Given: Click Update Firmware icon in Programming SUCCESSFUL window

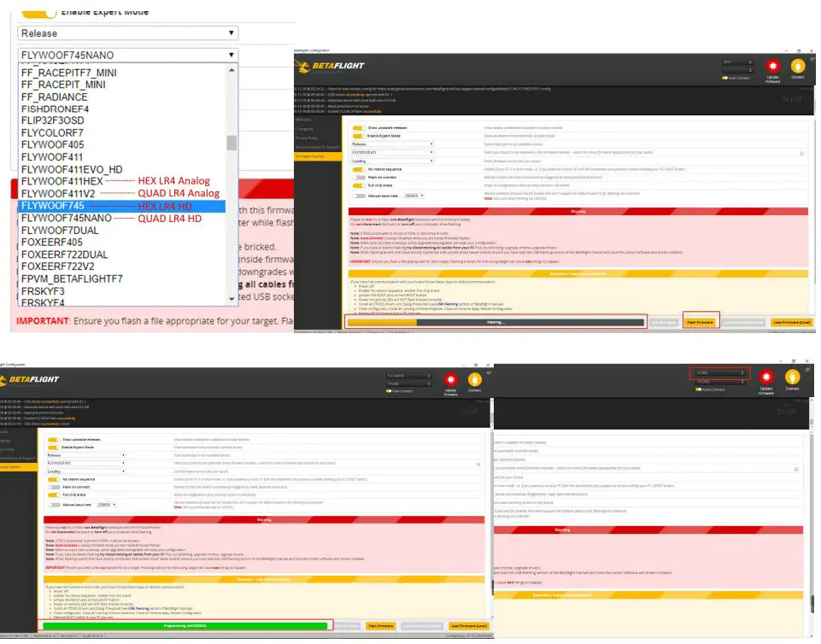Looking at the screenshot, I should 450,379.
